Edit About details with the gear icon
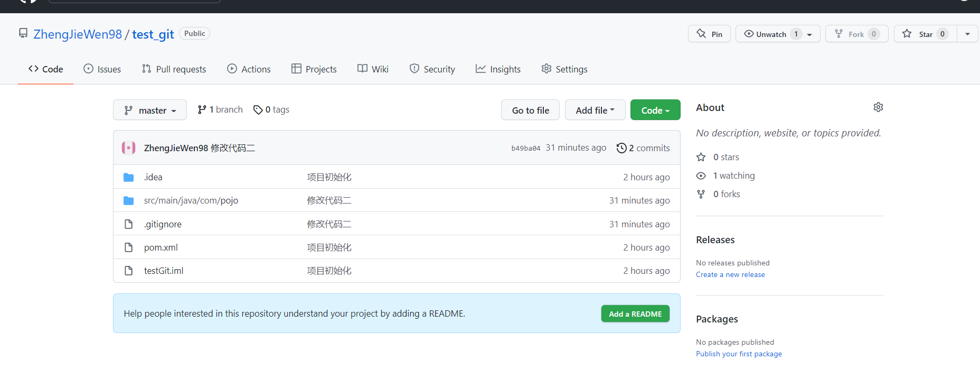The image size is (980, 369). coord(878,107)
